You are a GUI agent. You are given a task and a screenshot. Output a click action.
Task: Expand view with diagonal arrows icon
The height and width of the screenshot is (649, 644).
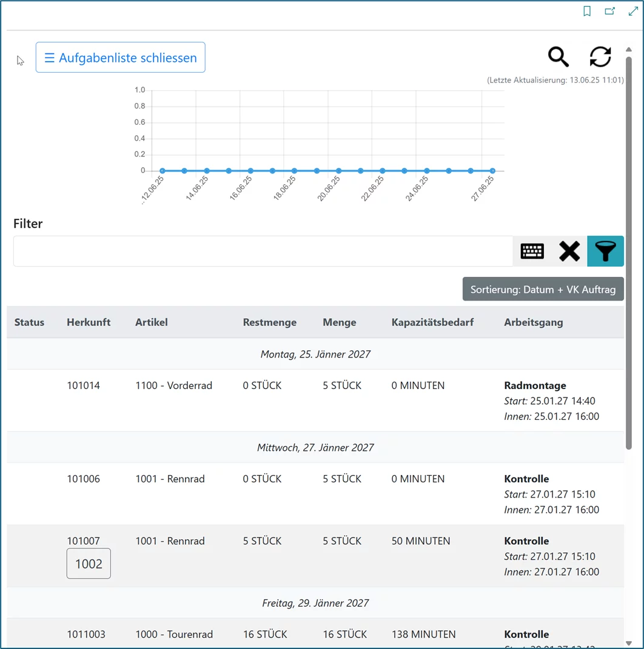pyautogui.click(x=633, y=12)
